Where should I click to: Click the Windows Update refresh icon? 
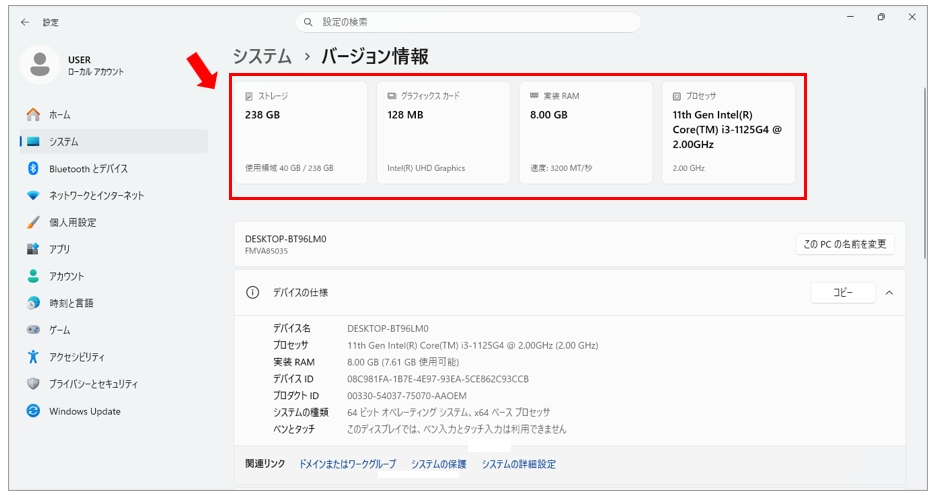[x=33, y=411]
